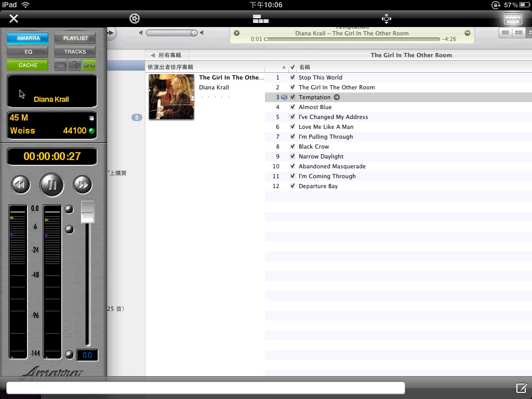Click the knob left of the 0.0 box

click(x=69, y=354)
